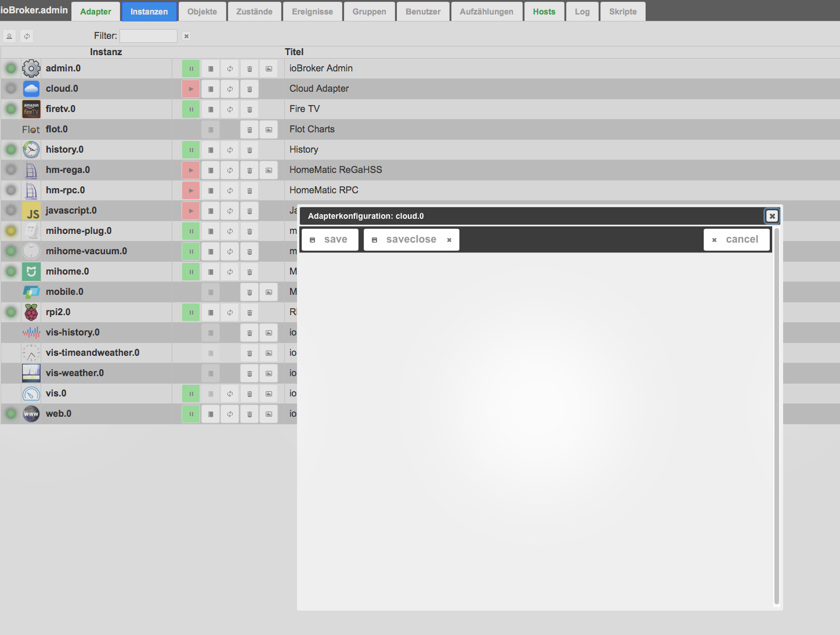
Task: Open the Skripte tab
Action: tap(623, 12)
